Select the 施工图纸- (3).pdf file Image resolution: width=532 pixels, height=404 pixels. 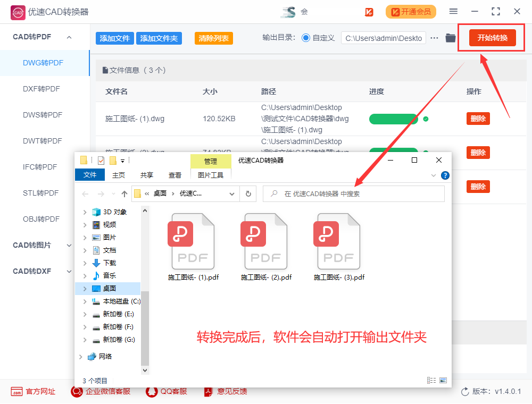(339, 247)
